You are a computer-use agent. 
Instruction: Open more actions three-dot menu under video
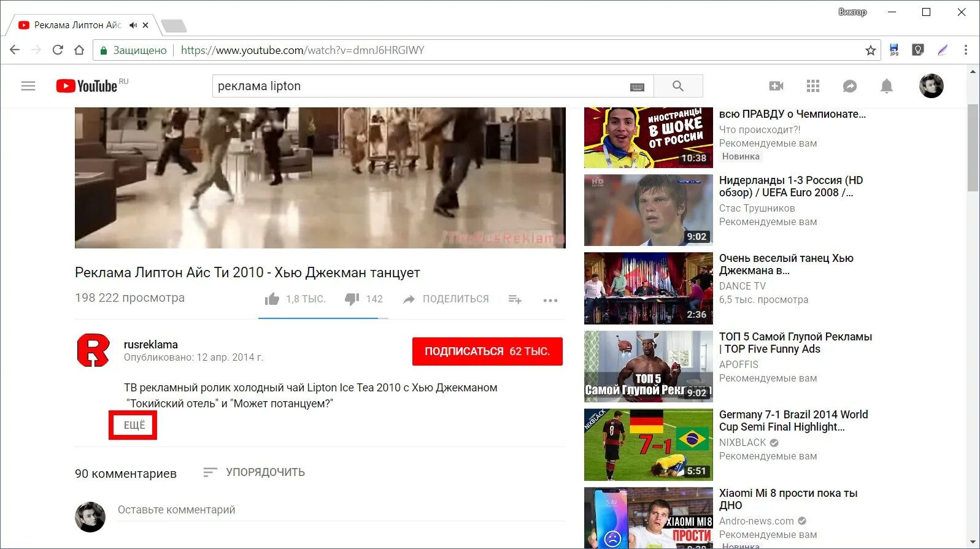550,300
